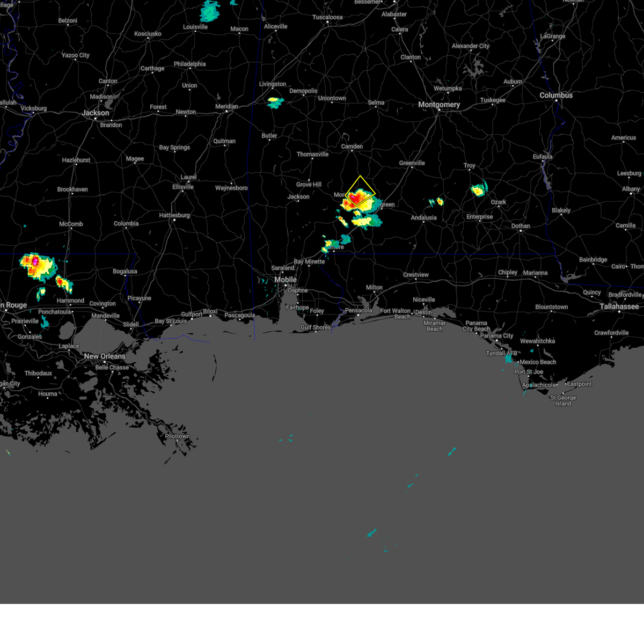Select the Meridian city label

point(226,106)
